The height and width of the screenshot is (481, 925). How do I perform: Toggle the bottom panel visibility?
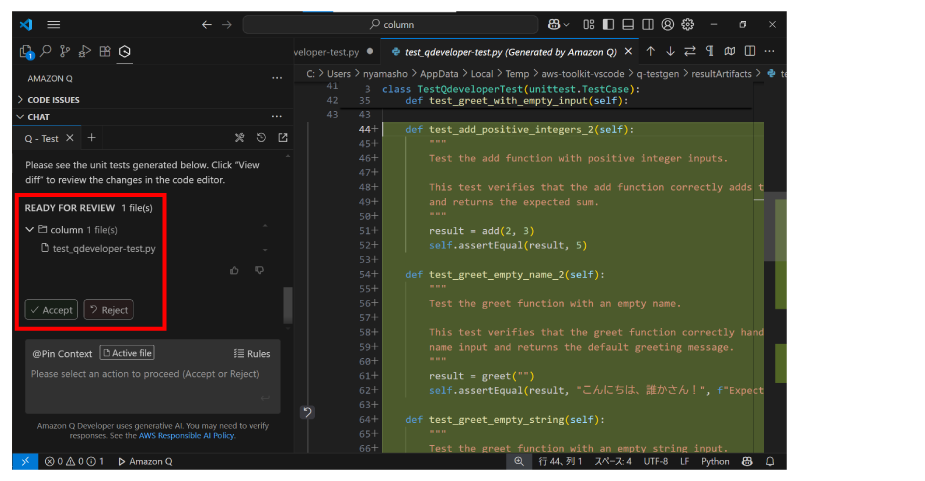coord(628,24)
